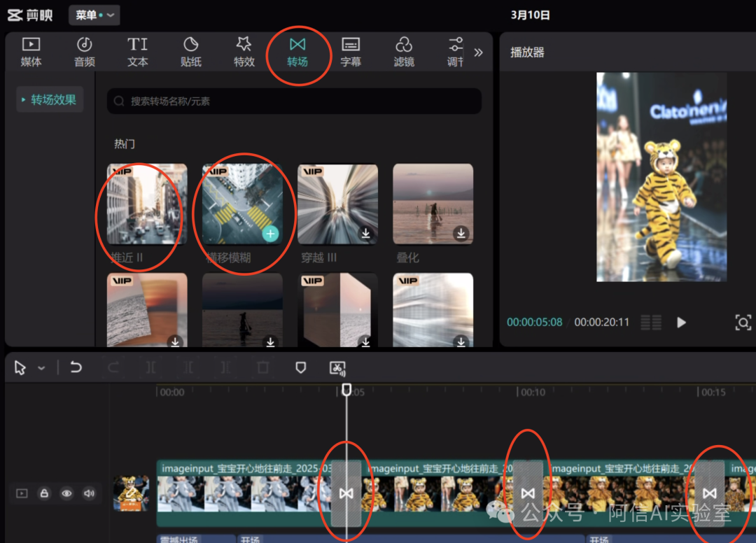The width and height of the screenshot is (756, 543).
Task: Open the 滤镜 filters tab
Action: tap(404, 52)
